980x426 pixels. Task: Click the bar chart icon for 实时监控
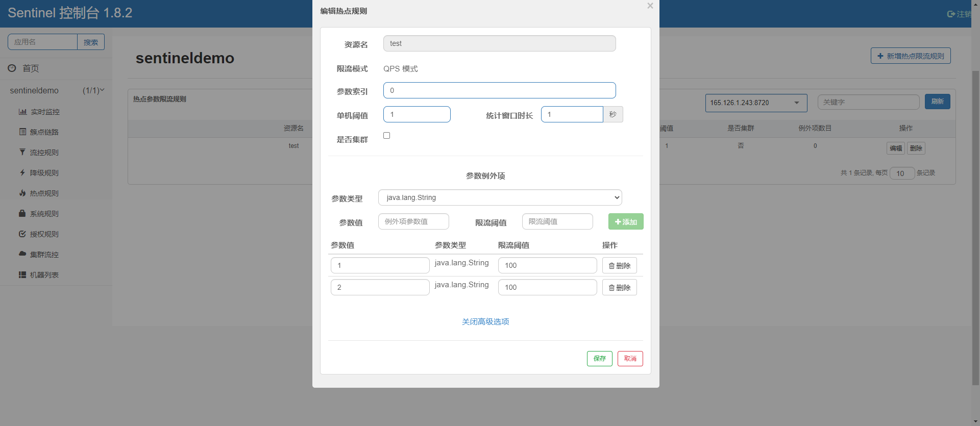tap(22, 112)
